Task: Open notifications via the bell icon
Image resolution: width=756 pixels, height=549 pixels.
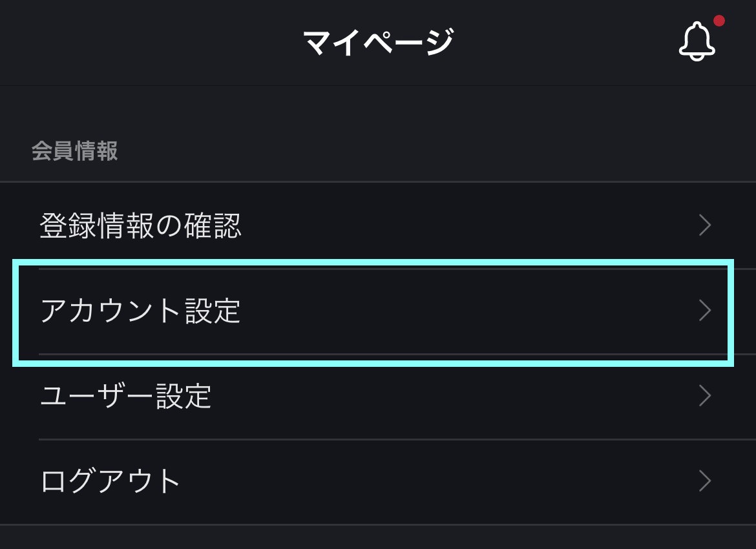Action: click(697, 41)
